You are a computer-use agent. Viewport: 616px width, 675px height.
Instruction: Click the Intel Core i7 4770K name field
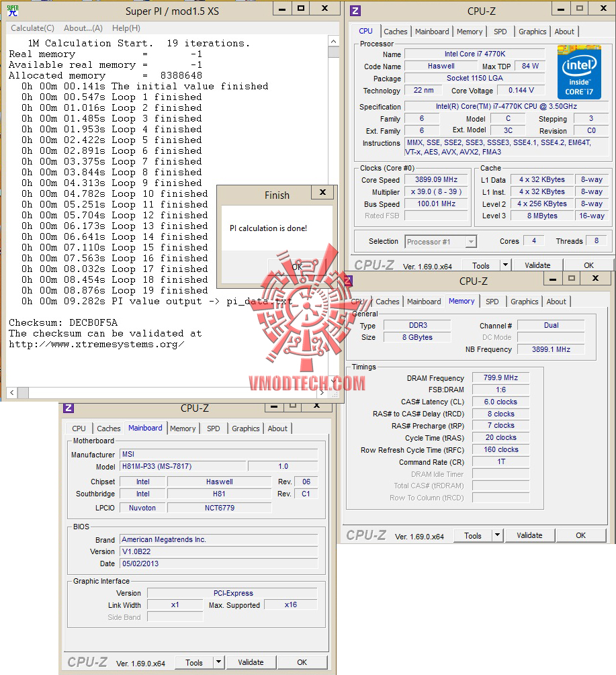point(475,54)
